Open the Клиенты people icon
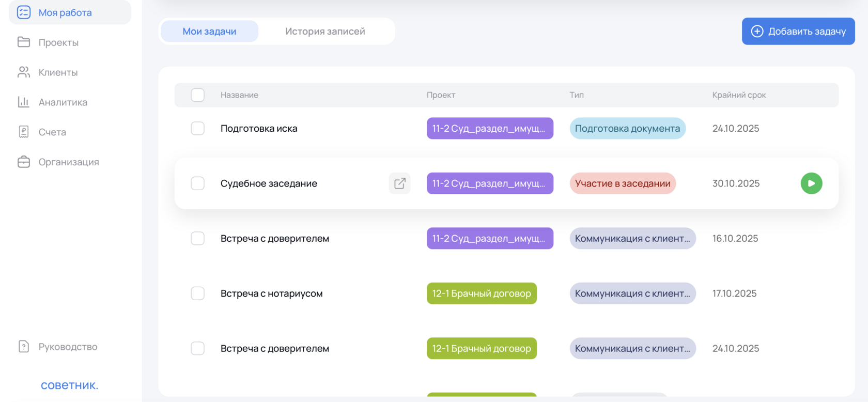868x402 pixels. [24, 72]
